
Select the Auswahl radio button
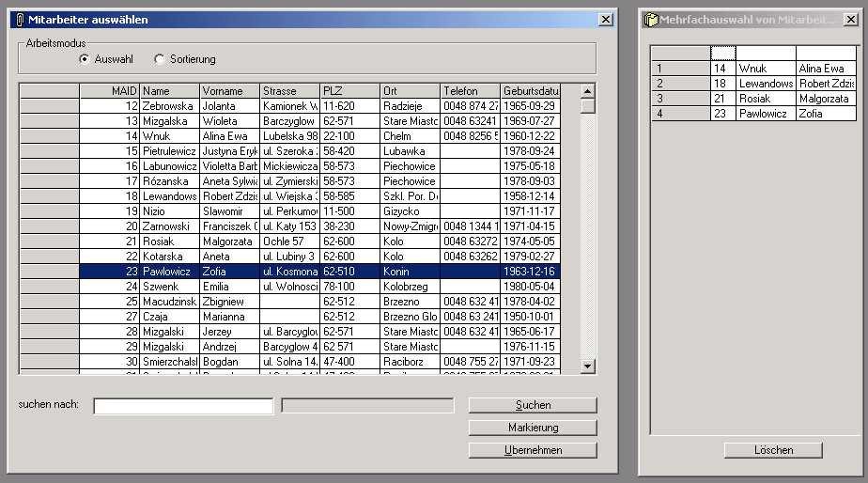coord(85,59)
